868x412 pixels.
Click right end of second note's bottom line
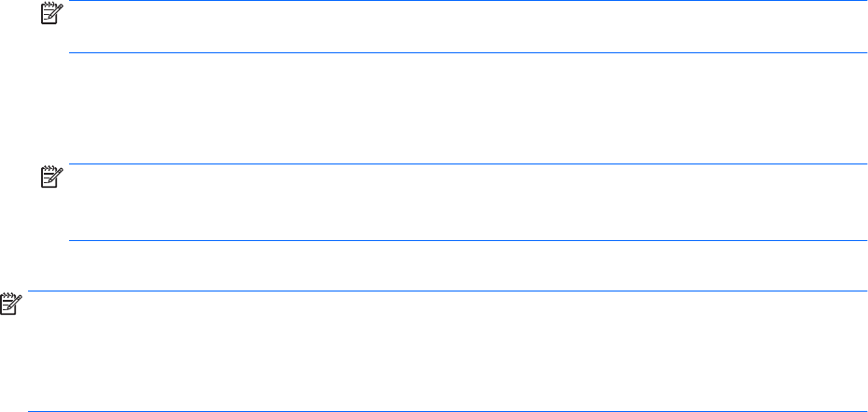(x=863, y=240)
